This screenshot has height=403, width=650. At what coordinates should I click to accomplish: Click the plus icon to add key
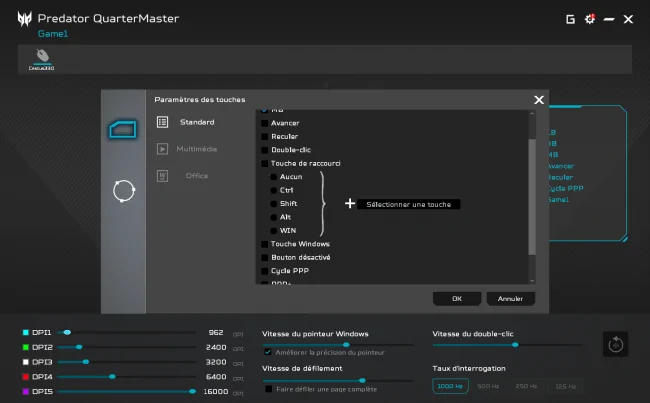tap(350, 204)
